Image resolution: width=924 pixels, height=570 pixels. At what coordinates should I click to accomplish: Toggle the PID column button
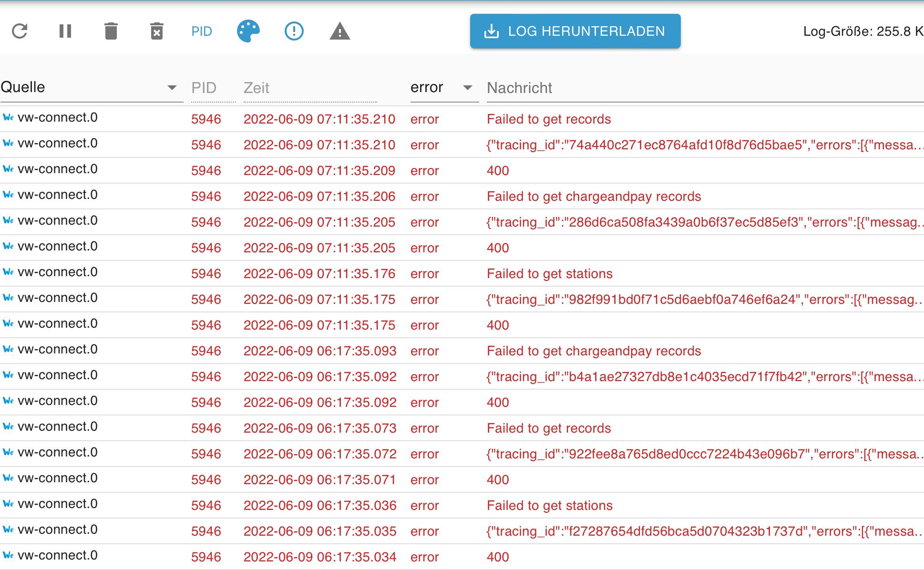202,31
